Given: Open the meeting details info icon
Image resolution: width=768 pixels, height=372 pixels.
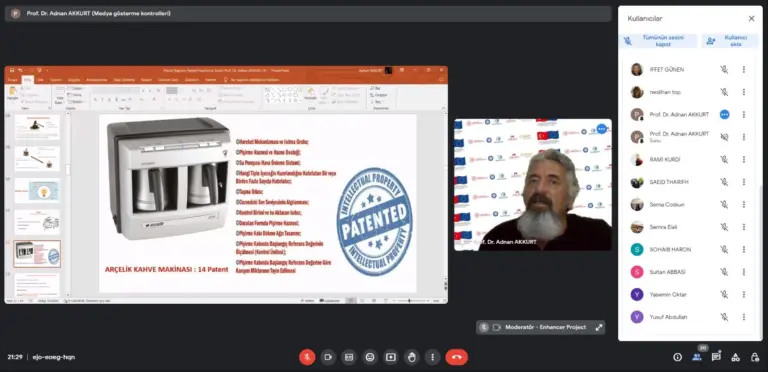Looking at the screenshot, I should [677, 357].
